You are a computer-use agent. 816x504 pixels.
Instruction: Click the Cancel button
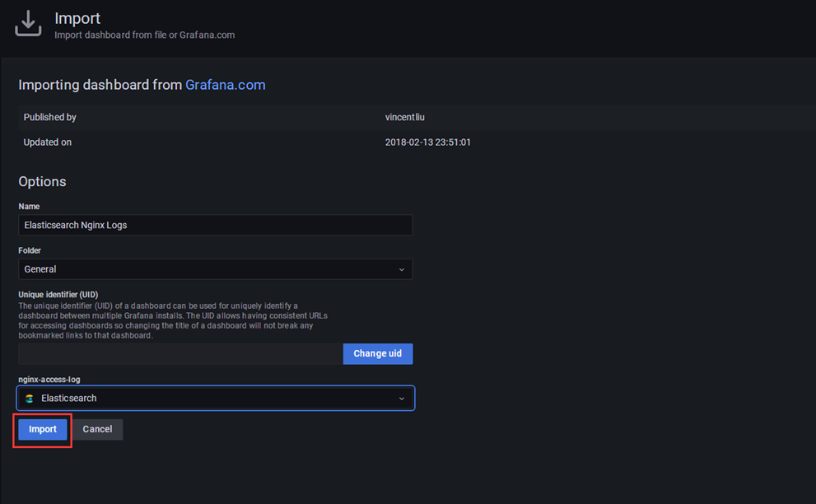point(97,430)
